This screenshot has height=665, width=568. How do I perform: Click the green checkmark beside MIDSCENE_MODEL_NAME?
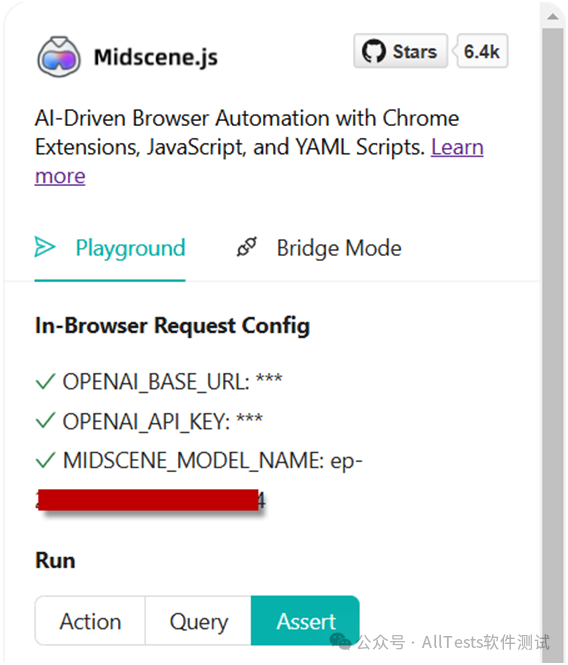(x=45, y=460)
